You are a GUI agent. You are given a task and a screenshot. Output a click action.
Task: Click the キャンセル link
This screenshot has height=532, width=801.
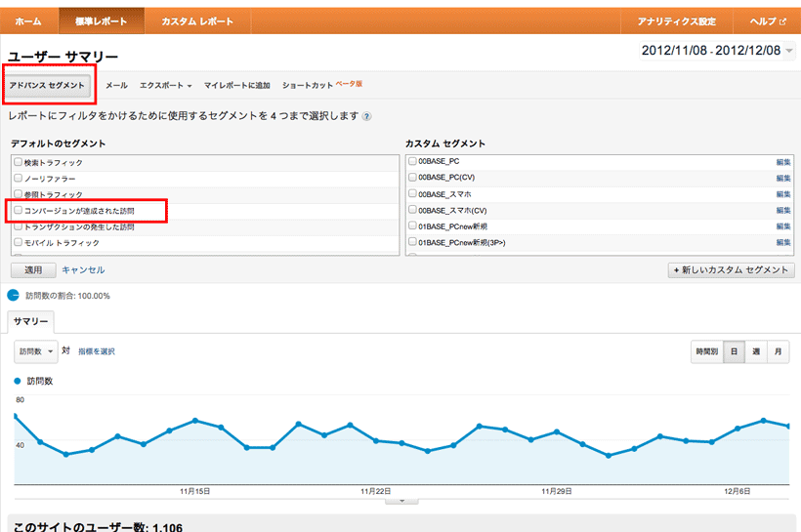tap(83, 270)
